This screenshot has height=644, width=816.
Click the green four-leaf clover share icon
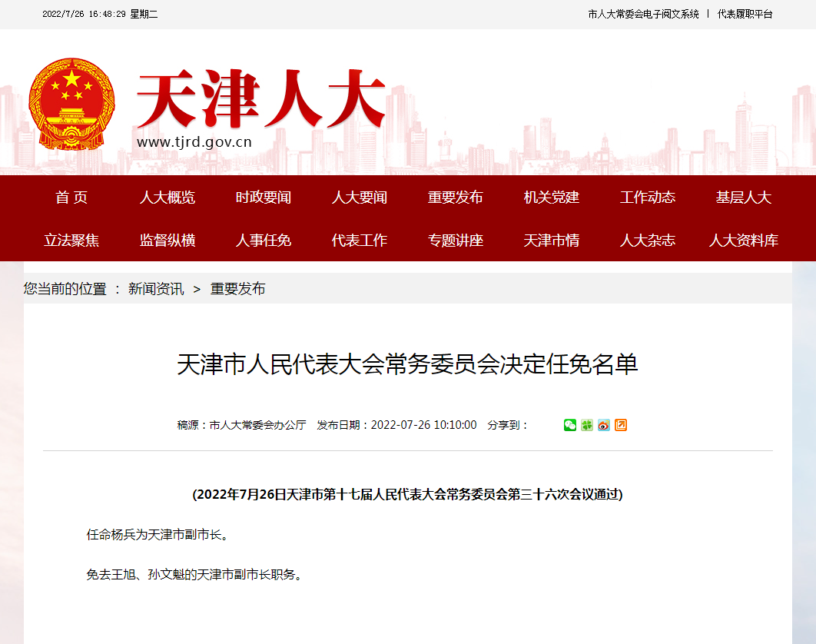point(586,425)
